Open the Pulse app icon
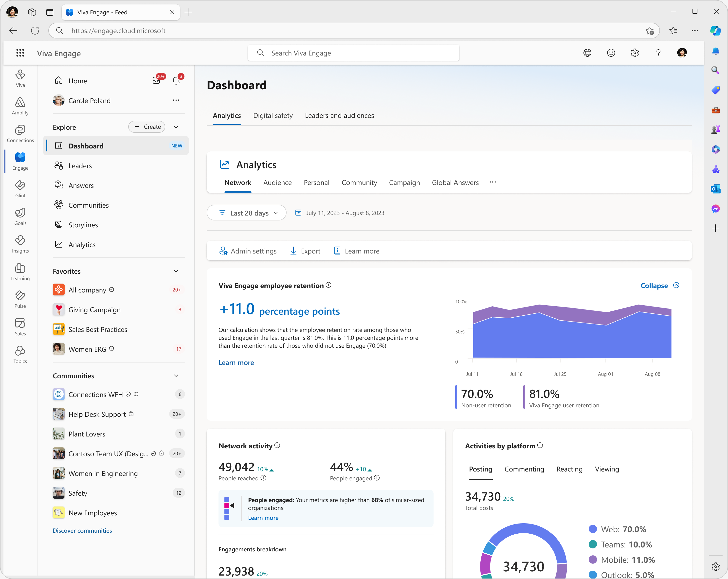Image resolution: width=728 pixels, height=579 pixels. click(20, 300)
